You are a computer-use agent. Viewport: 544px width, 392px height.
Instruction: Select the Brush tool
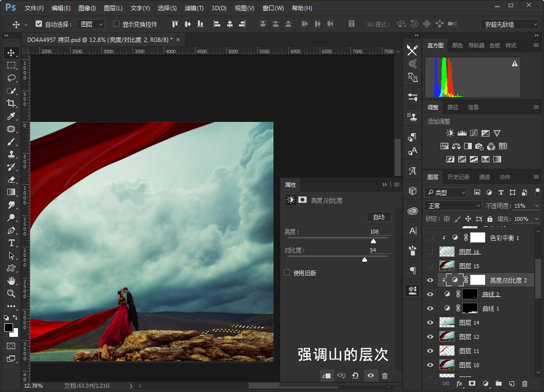[11, 142]
